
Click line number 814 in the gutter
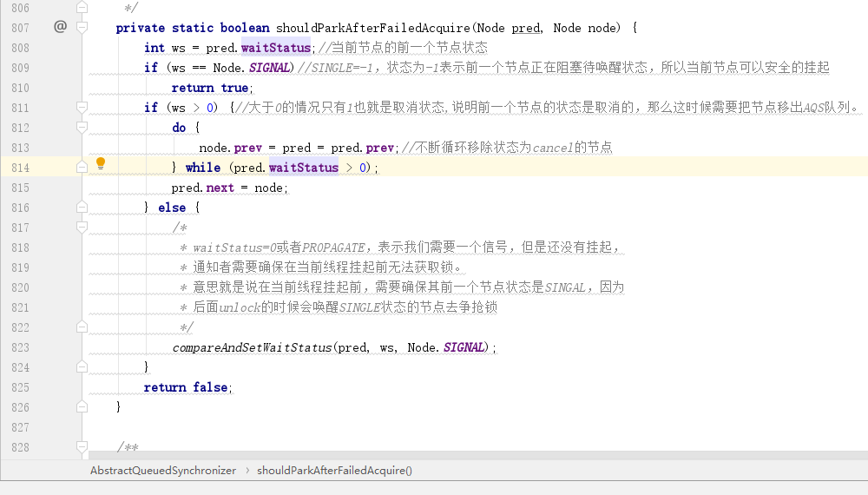pyautogui.click(x=21, y=168)
